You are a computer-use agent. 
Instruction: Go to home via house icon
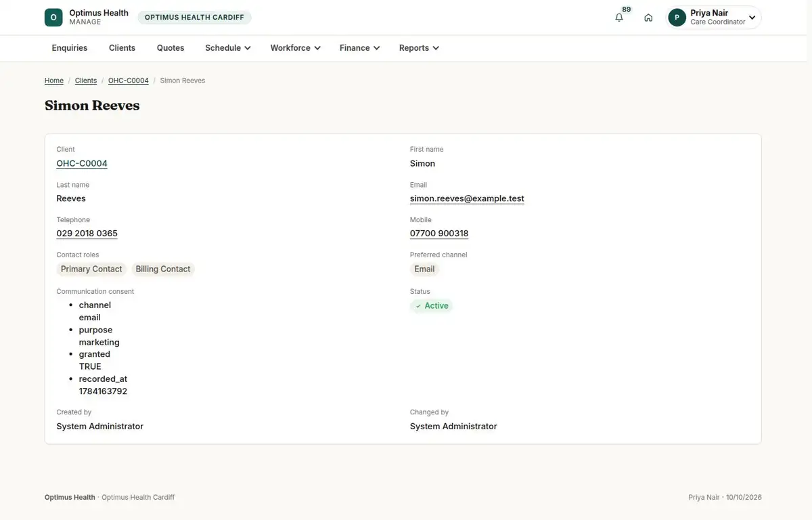(648, 18)
